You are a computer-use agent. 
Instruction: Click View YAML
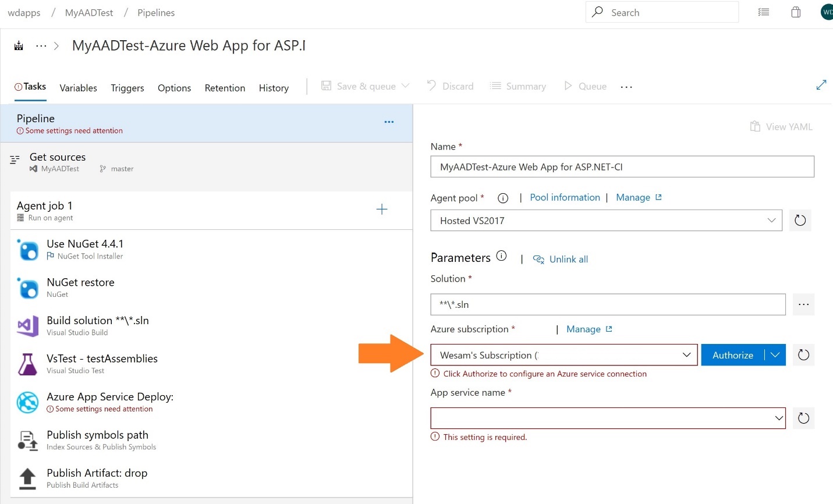[781, 126]
